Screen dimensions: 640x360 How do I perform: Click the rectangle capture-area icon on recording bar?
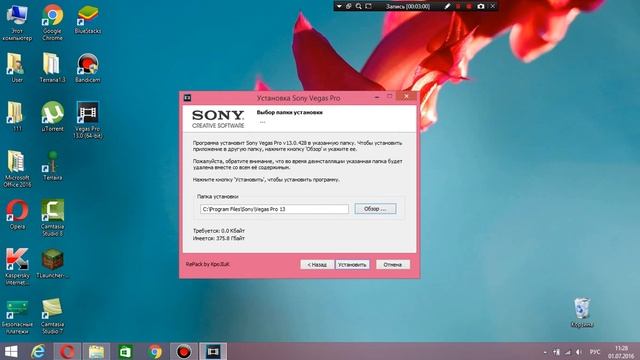click(x=368, y=6)
